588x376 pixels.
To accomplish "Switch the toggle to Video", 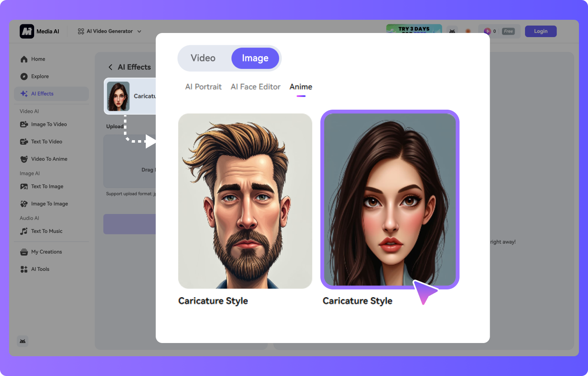I will [203, 58].
